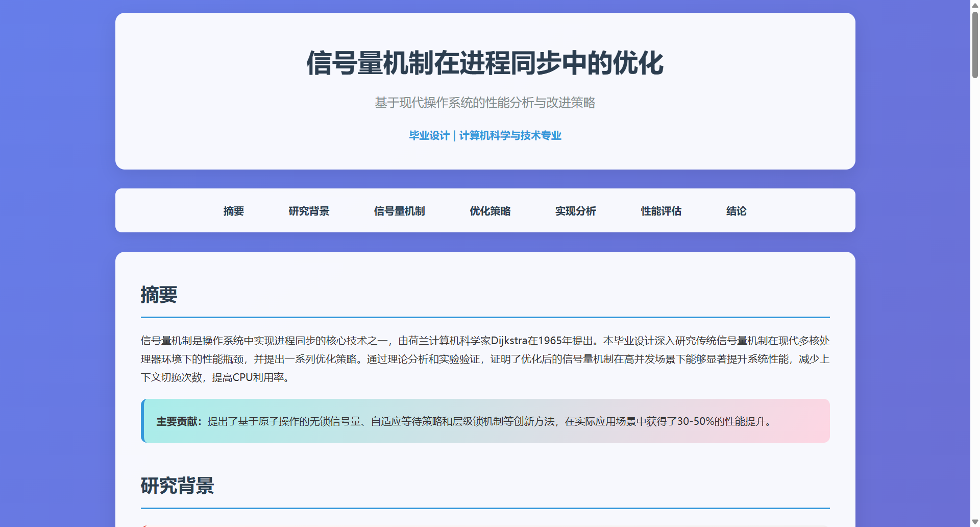Select the 性能评估 navigation item
980x527 pixels.
click(x=661, y=211)
